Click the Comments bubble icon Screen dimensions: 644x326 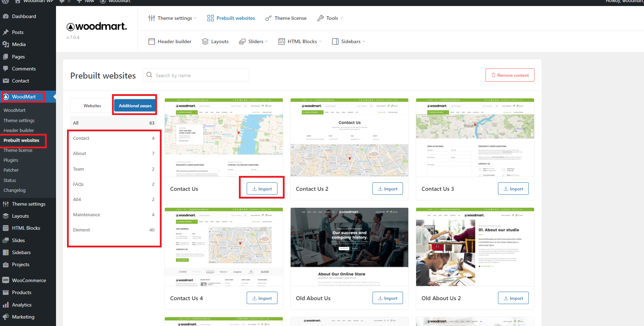[x=6, y=69]
